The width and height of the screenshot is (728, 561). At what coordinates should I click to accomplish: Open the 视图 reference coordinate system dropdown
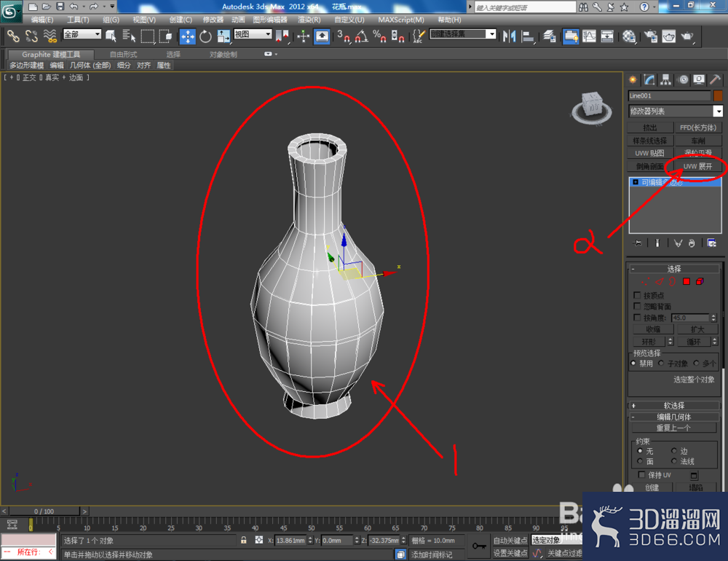(x=253, y=34)
